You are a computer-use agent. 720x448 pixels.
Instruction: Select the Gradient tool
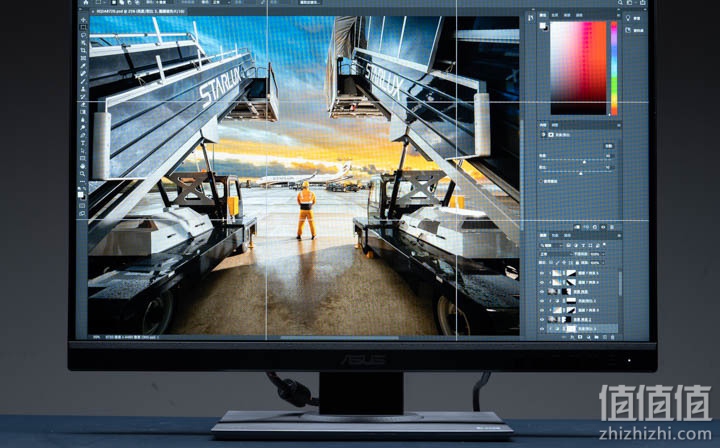tap(83, 112)
